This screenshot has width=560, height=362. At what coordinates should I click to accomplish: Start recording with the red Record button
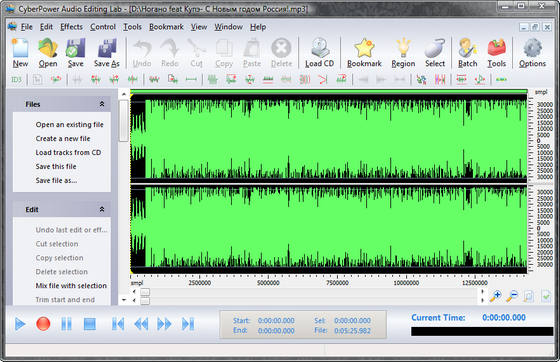43,324
